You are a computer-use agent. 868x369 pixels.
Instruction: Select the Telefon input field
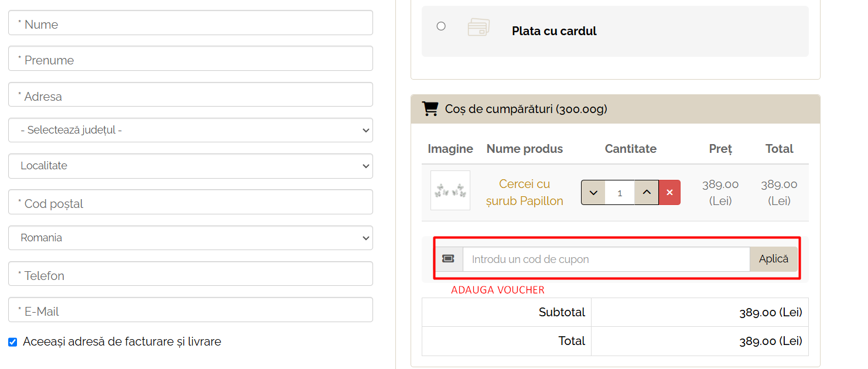(190, 274)
